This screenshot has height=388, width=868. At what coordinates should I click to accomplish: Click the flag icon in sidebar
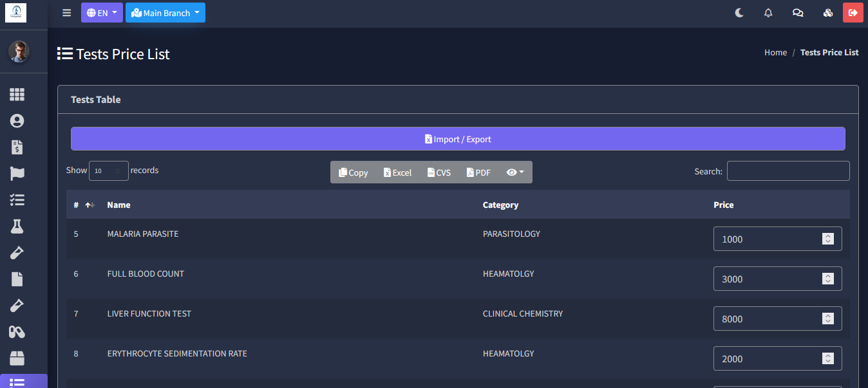click(17, 174)
